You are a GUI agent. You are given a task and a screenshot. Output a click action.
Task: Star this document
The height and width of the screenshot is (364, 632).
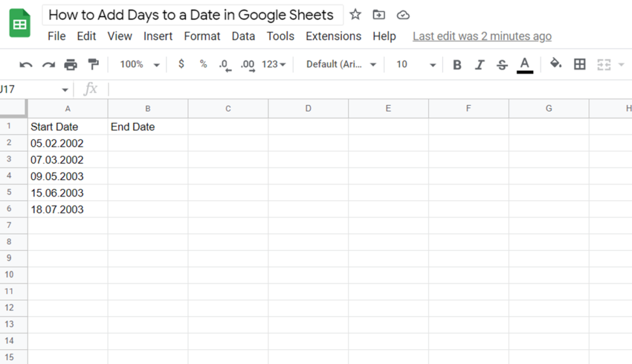click(355, 15)
